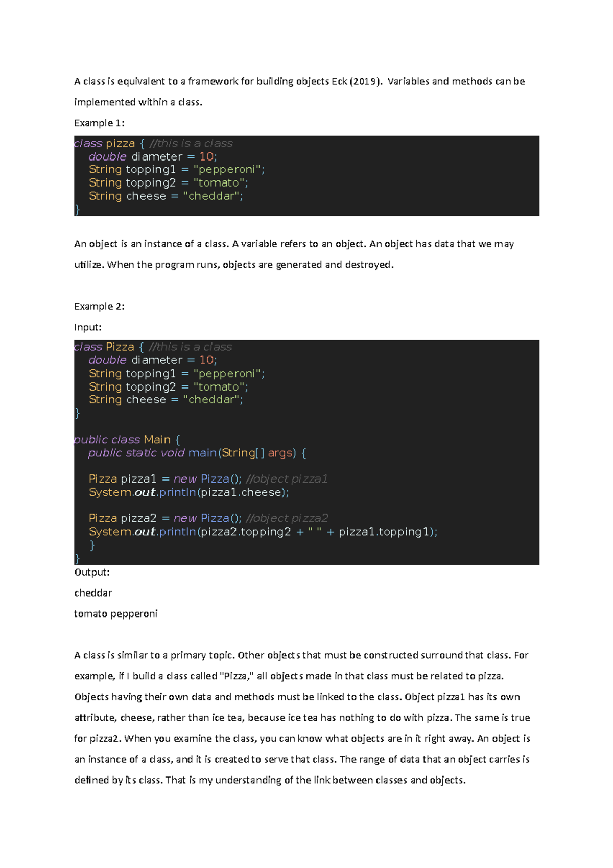Image resolution: width=613 pixels, height=868 pixels.
Task: Click the "Pizza pizza2 = new Pizza()" statement
Action: [x=164, y=518]
